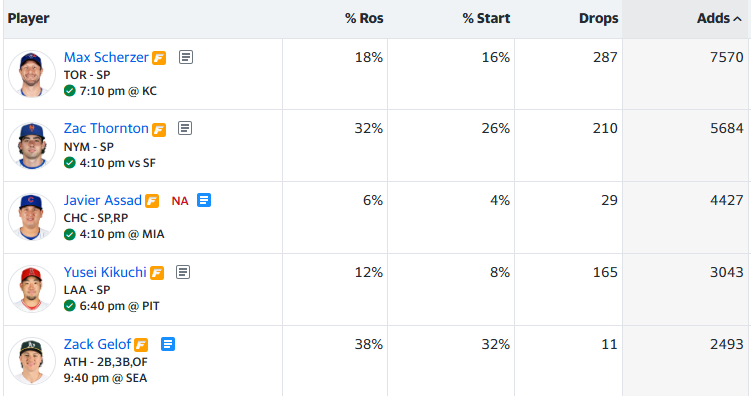The image size is (751, 396).
Task: Open Yusei Kikuchi's player page
Action: [105, 272]
